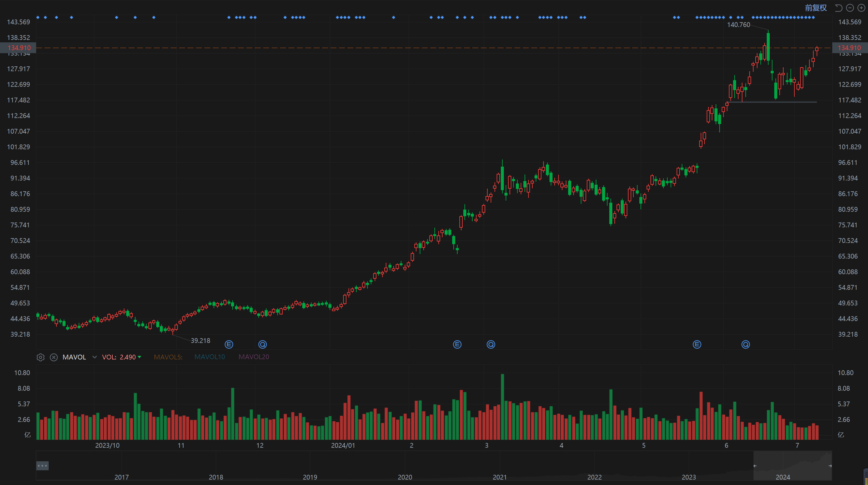Toggle the MAVOL10 line legend

[210, 357]
